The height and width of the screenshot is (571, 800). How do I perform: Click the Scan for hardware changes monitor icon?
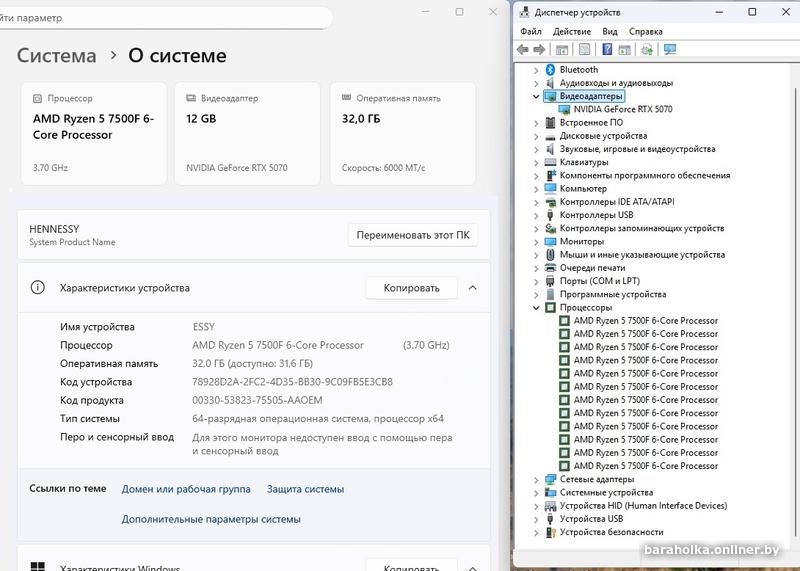pos(670,49)
